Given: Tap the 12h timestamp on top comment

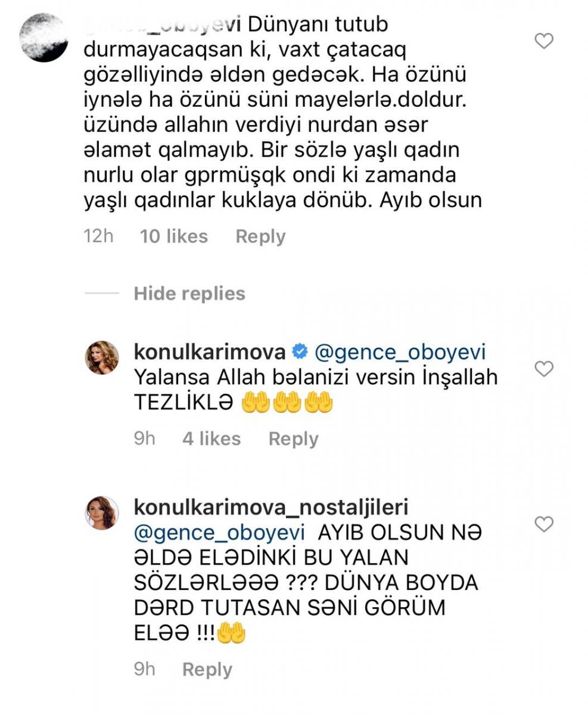Looking at the screenshot, I should point(99,237).
